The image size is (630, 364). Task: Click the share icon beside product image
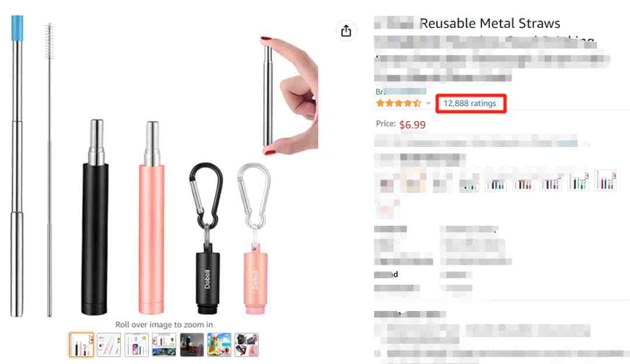coord(346,30)
